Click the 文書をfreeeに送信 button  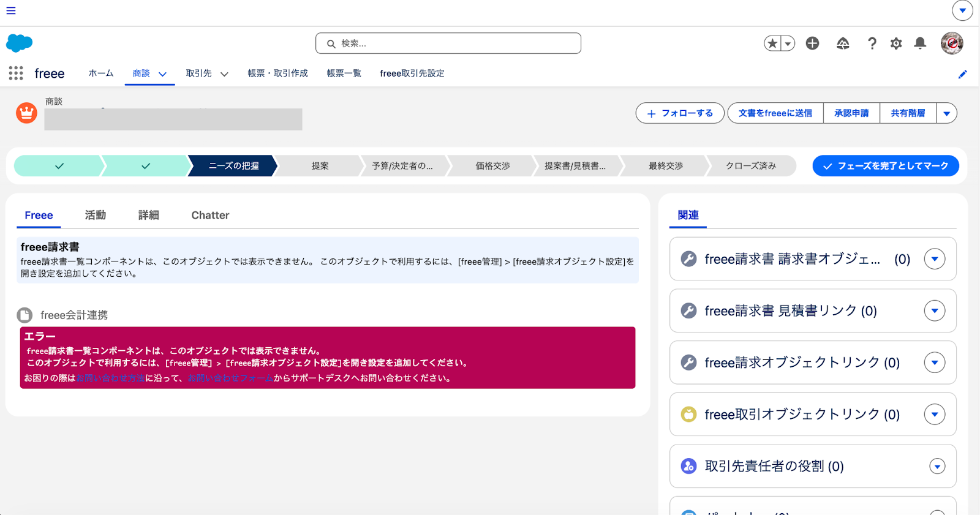coord(775,113)
